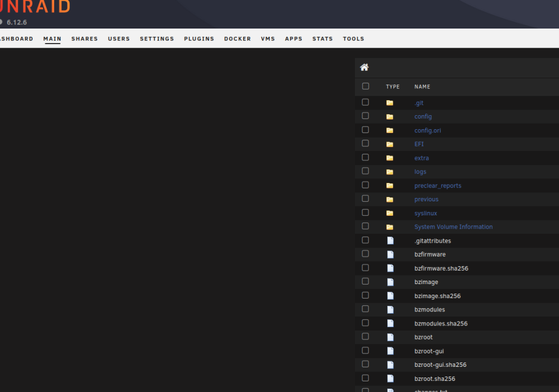Open the System Volume Information link
This screenshot has width=559, height=392.
[453, 227]
